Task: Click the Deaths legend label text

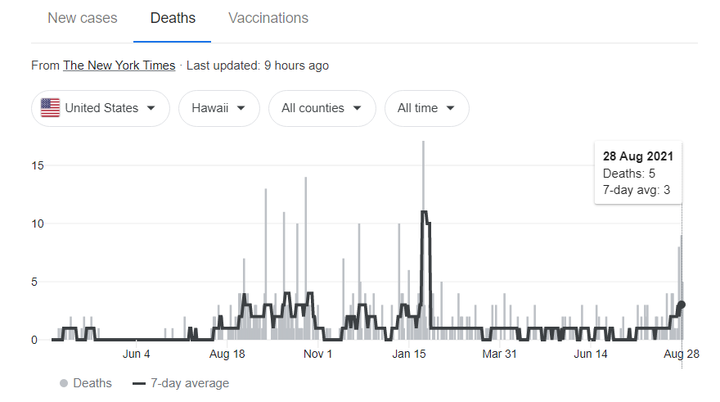Action: click(x=93, y=383)
